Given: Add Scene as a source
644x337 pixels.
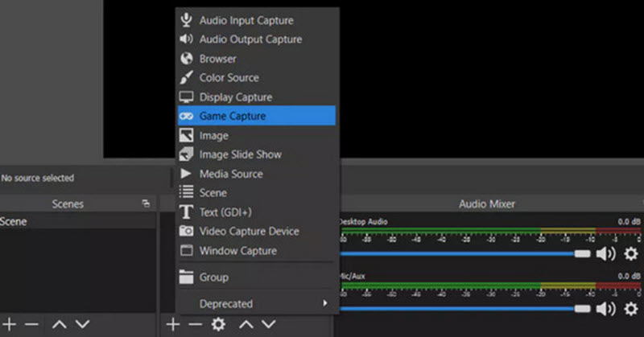Looking at the screenshot, I should [257, 193].
